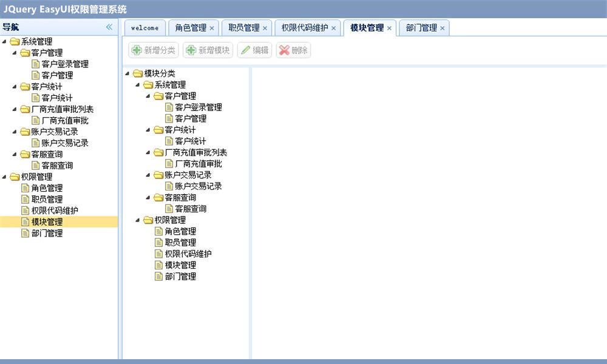Close the 部门管理 tab
The width and height of the screenshot is (607, 364).
point(442,29)
